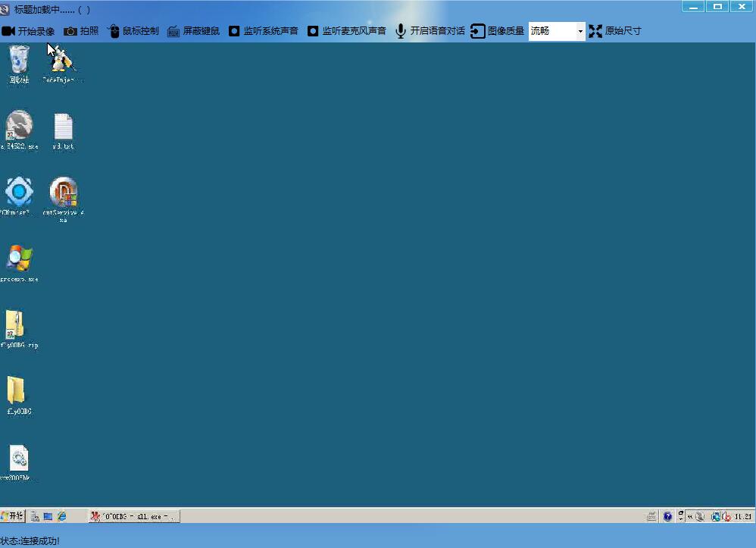756x548 pixels.
Task: Launch Internet Explorer from quick launch
Action: pos(61,517)
